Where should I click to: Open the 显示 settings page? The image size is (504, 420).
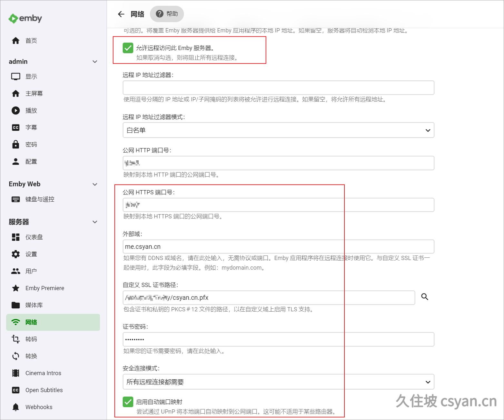pos(53,76)
